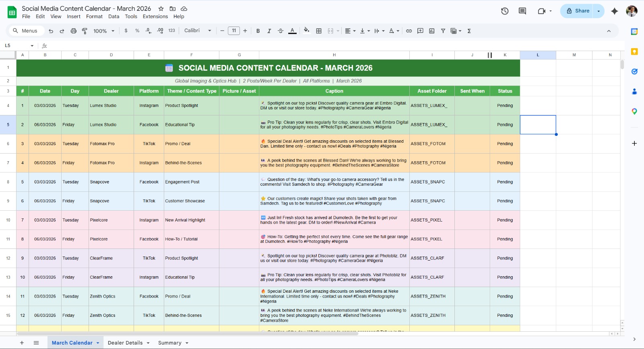The height and width of the screenshot is (349, 644).
Task: Open Google Sheets home icon
Action: (x=12, y=12)
